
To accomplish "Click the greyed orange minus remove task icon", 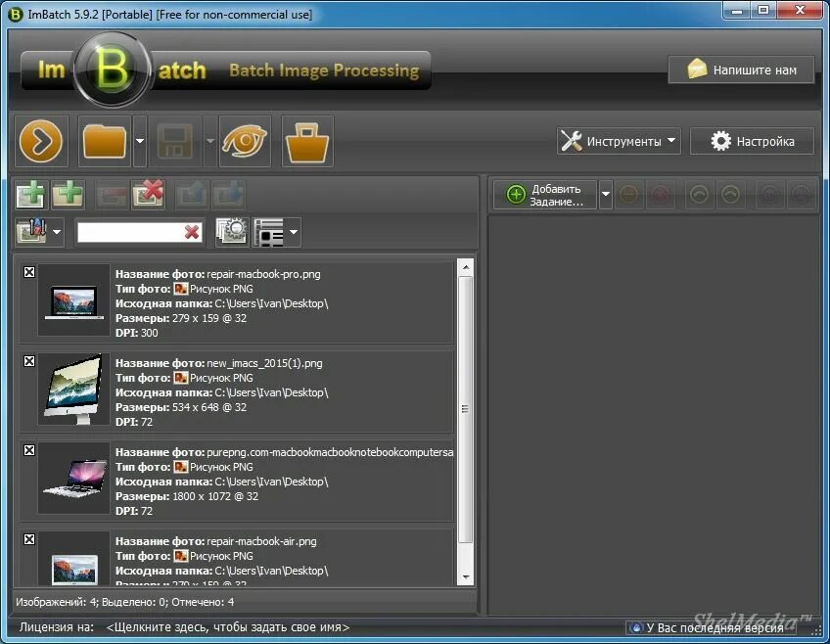I will [x=628, y=195].
